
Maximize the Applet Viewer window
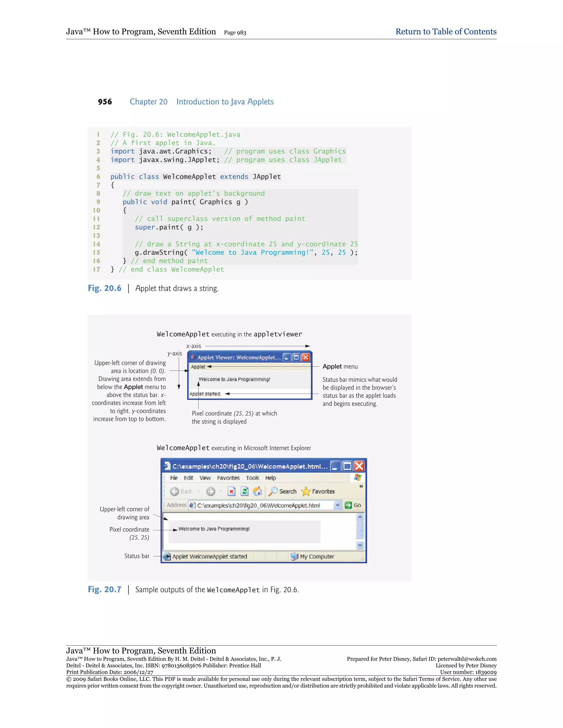pyautogui.click(x=296, y=358)
